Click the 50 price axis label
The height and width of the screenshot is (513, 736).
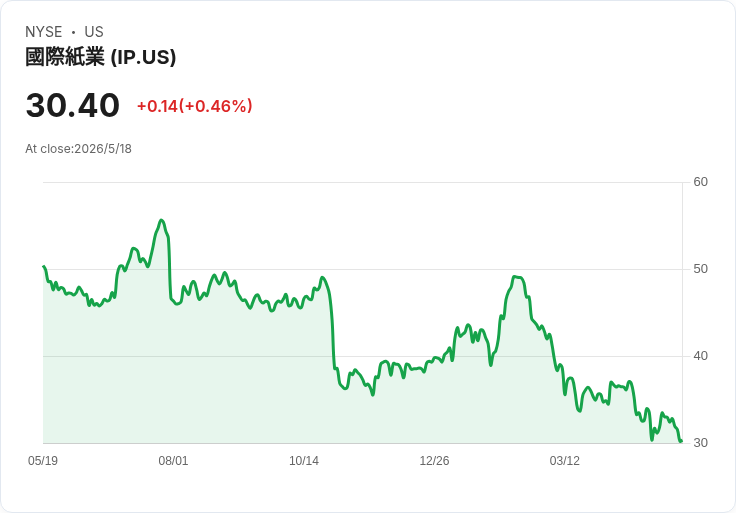point(700,269)
